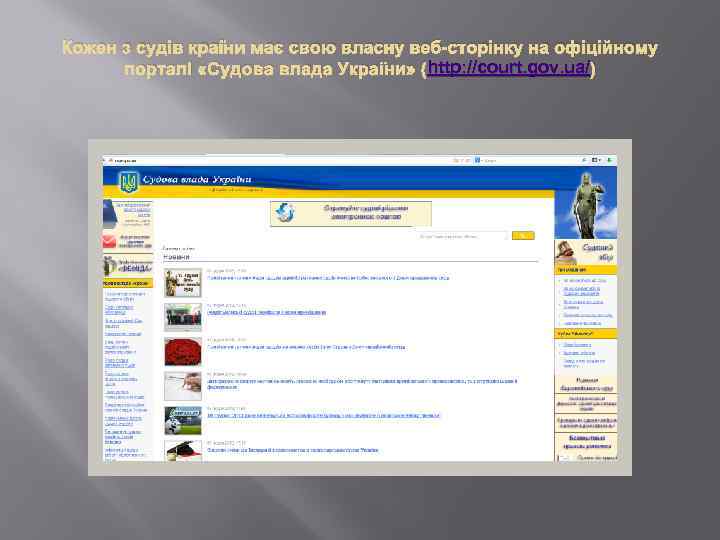The width and height of the screenshot is (720, 540).
Task: Open the football stadium news thumbnail
Action: pos(183,420)
